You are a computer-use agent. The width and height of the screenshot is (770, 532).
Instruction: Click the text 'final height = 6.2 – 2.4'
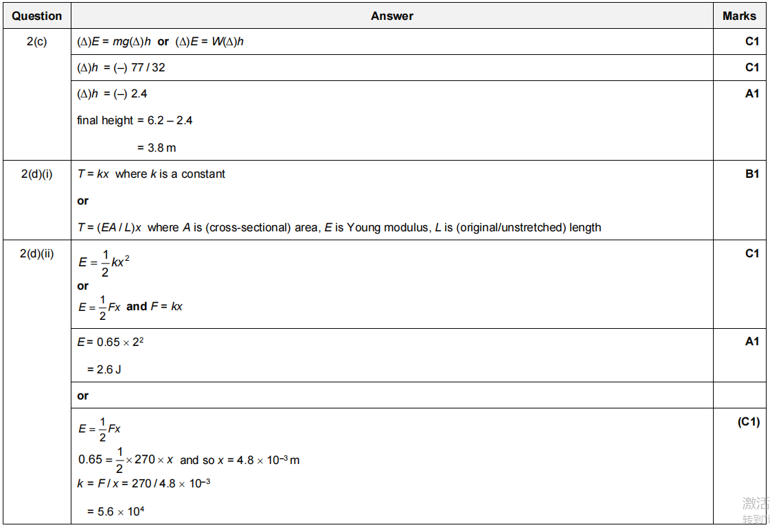[135, 121]
